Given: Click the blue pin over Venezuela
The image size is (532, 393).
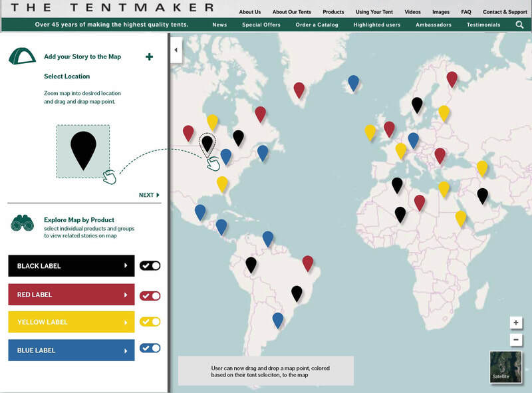Looking at the screenshot, I should point(267,239).
